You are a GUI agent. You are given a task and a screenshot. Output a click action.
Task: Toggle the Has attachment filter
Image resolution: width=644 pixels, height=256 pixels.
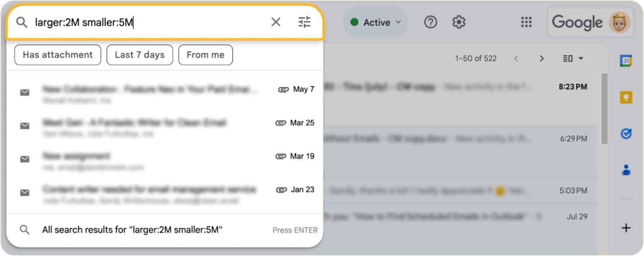click(57, 54)
